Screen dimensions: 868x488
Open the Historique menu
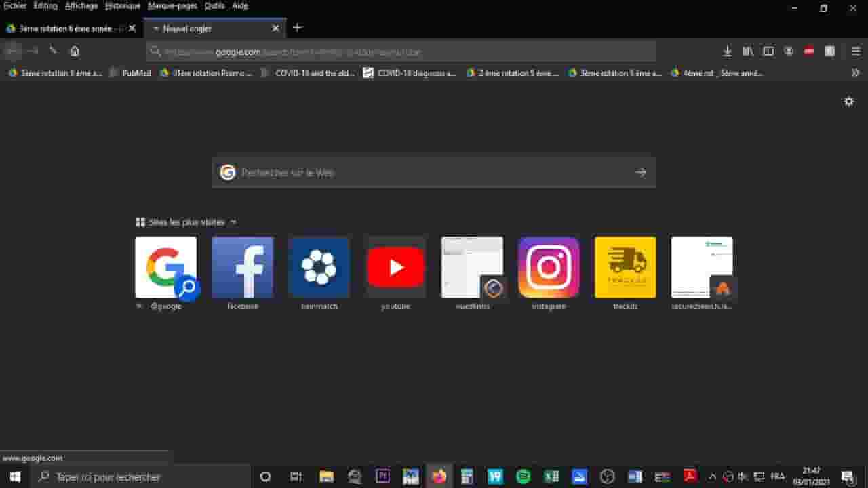(x=123, y=5)
